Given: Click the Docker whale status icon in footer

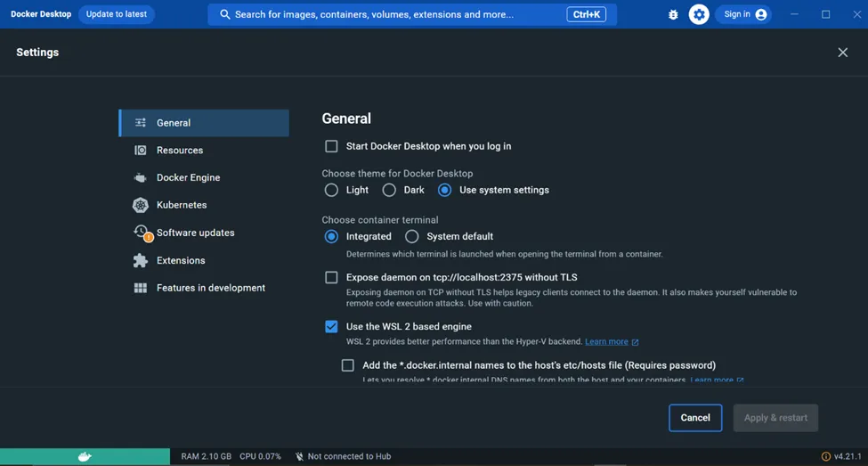Looking at the screenshot, I should click(x=85, y=456).
